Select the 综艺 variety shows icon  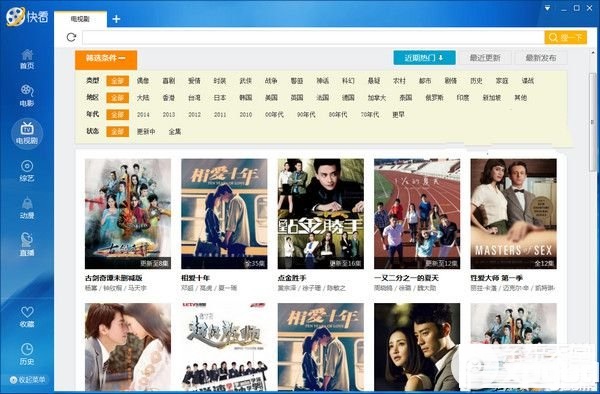point(27,171)
